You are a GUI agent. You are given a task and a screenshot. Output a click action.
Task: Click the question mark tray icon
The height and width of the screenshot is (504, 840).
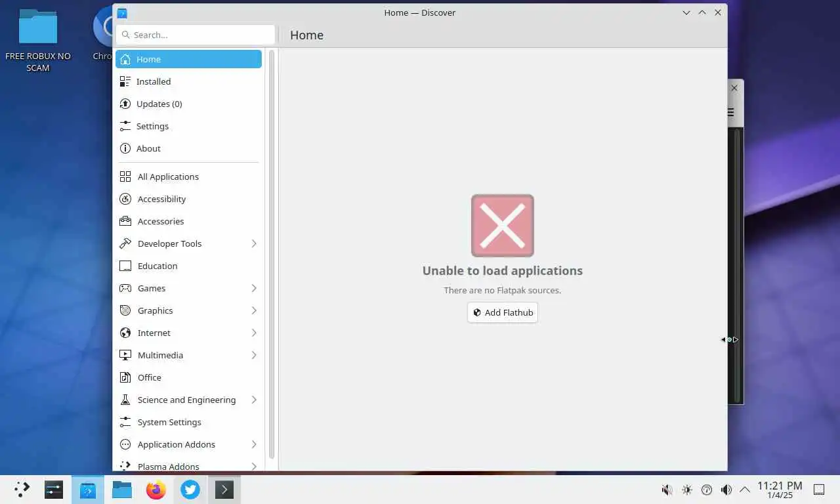coord(707,490)
